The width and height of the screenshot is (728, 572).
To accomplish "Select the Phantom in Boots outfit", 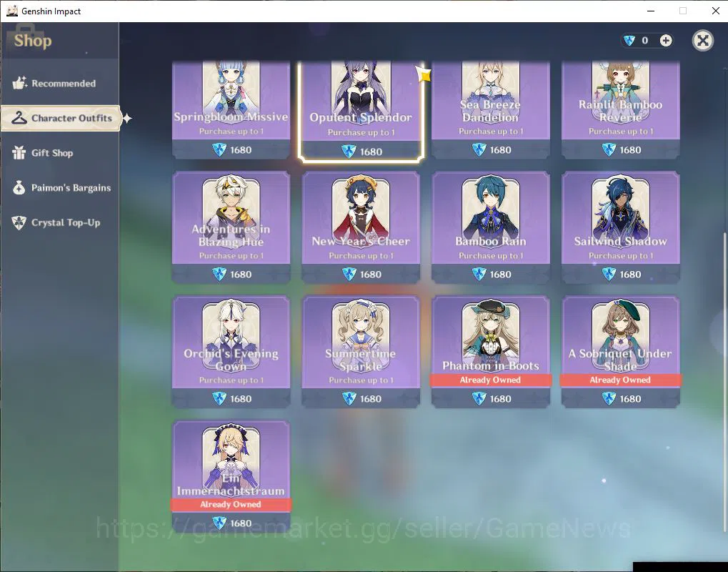I will [x=491, y=351].
